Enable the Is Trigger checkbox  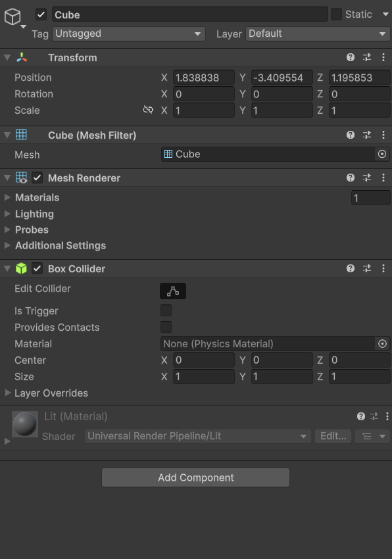(x=166, y=310)
